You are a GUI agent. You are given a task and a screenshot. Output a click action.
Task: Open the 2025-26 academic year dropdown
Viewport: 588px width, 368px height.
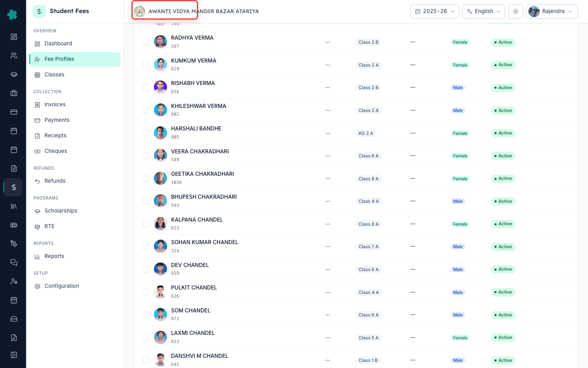tap(434, 11)
